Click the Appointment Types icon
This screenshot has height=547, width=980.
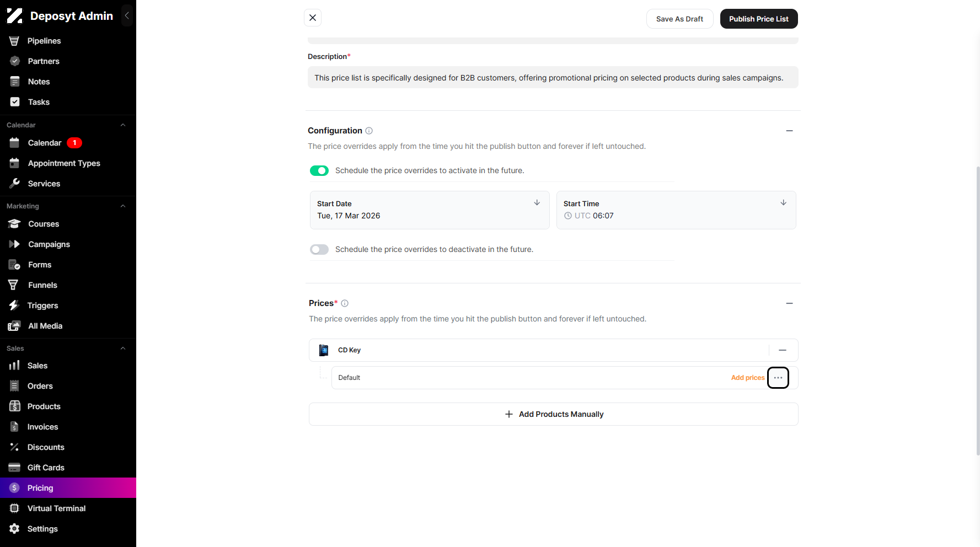(x=15, y=163)
